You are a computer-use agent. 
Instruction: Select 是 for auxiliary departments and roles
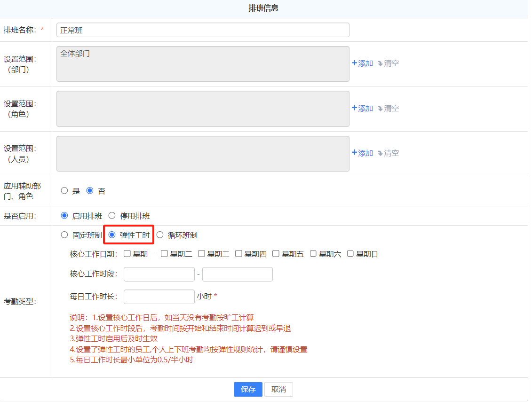[64, 191]
